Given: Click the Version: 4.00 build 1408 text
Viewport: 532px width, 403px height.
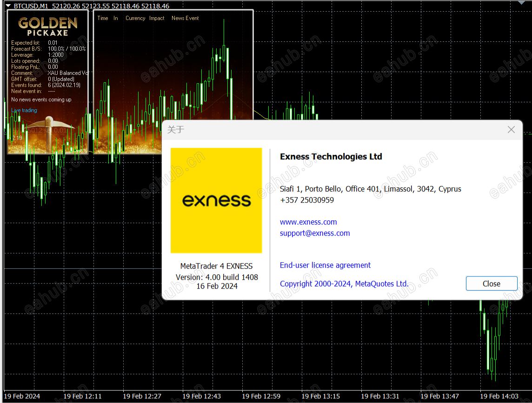Looking at the screenshot, I should click(x=217, y=277).
